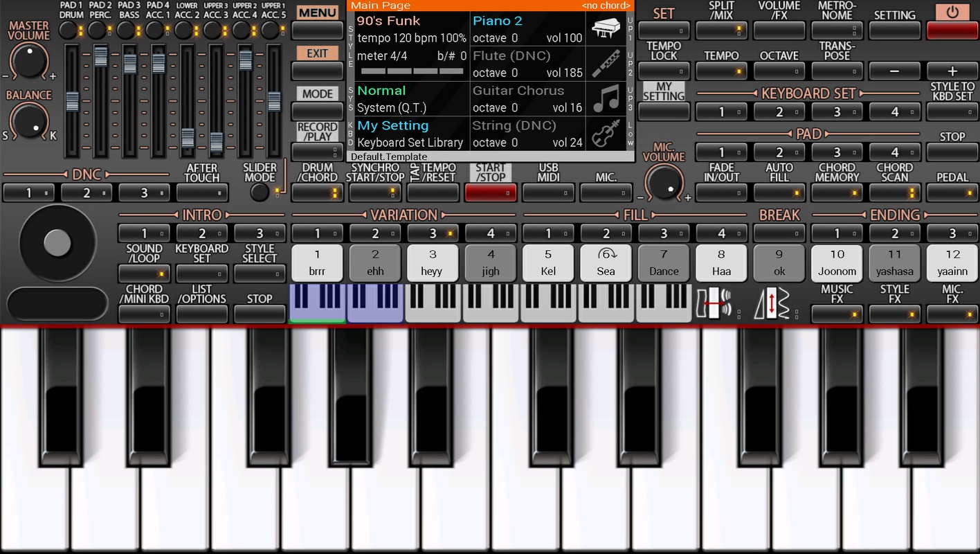Image resolution: width=980 pixels, height=554 pixels.
Task: Enable the Auto Fill button
Action: (779, 193)
